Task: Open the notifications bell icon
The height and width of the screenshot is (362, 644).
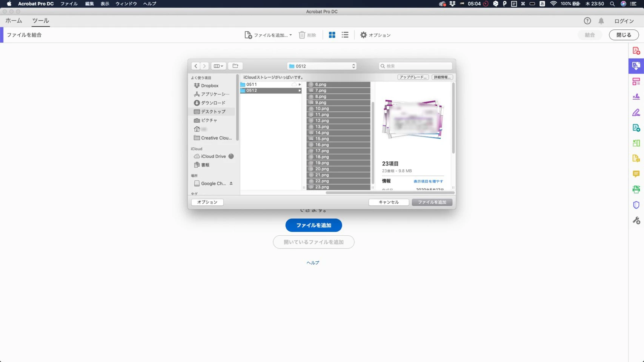Action: tap(601, 21)
